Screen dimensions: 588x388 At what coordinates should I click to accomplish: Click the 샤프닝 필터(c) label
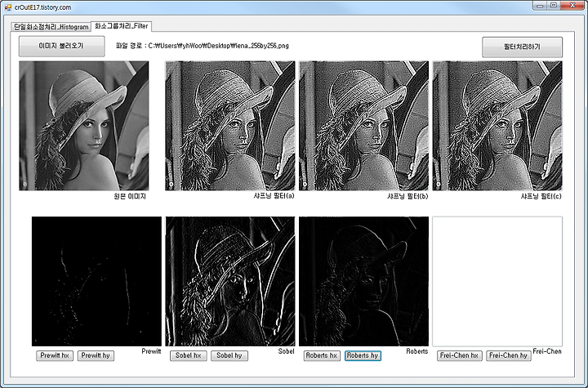pos(541,196)
